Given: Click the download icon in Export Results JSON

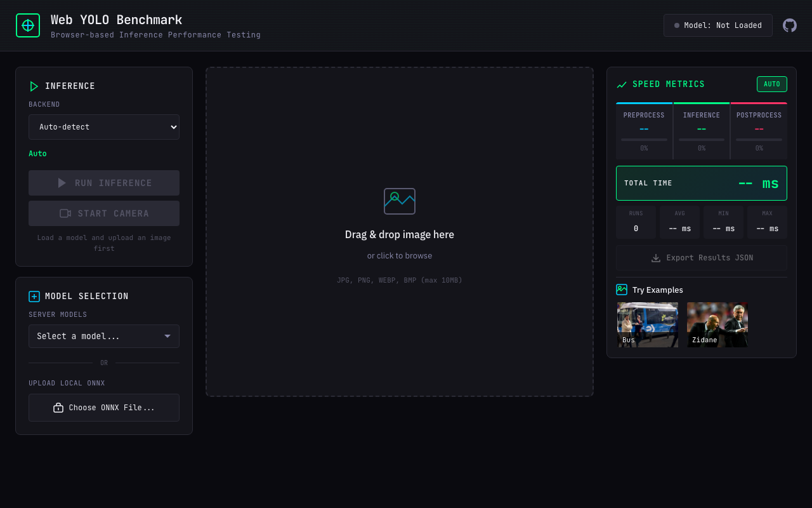Looking at the screenshot, I should pos(656,258).
